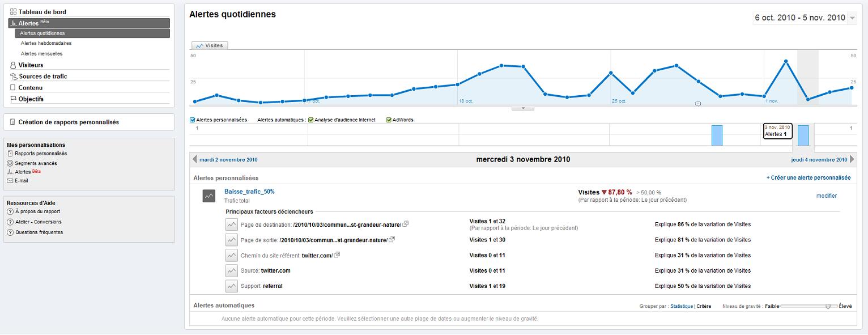
Task: Open the date range dropdown arrow
Action: (x=853, y=18)
